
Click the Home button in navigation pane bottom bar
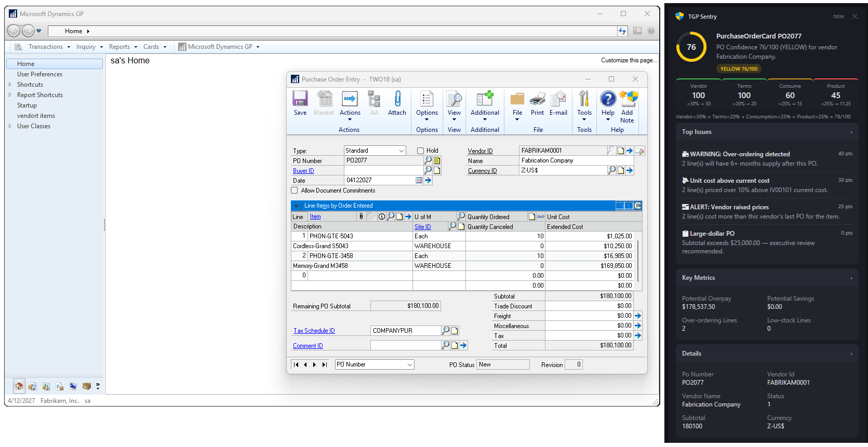pyautogui.click(x=19, y=386)
